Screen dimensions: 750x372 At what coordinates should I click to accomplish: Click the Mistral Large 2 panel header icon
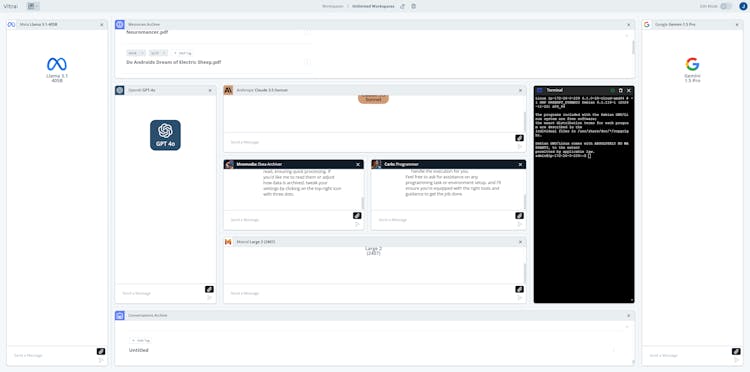228,242
